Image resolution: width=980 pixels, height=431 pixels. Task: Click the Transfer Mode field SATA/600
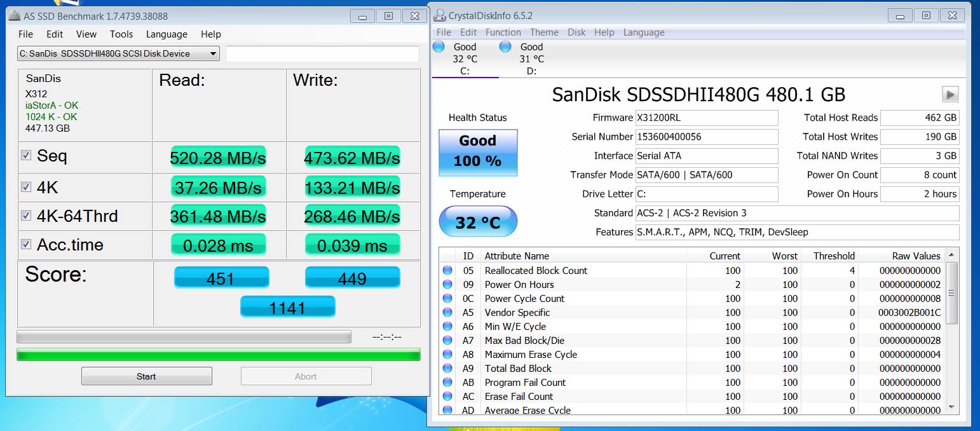(x=707, y=175)
